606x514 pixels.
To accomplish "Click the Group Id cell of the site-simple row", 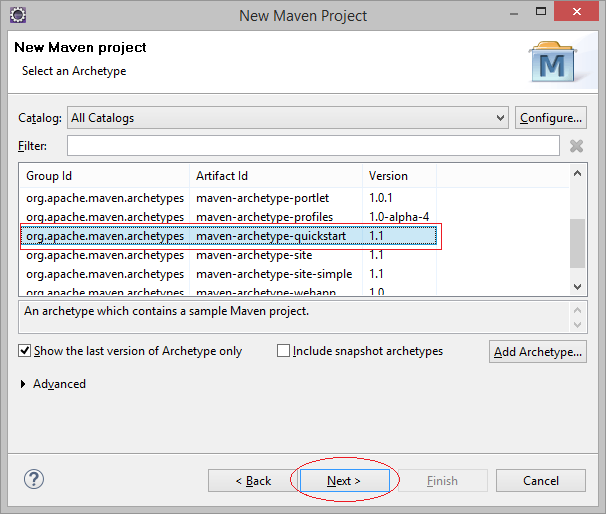I will [x=105, y=274].
